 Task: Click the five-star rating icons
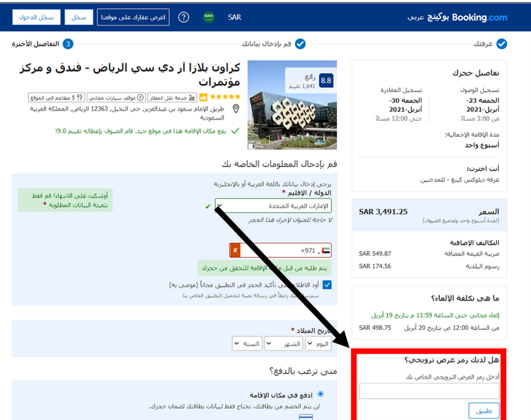[225, 97]
